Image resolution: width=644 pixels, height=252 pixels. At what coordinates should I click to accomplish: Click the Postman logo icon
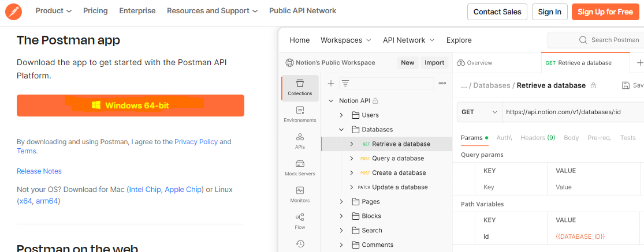pyautogui.click(x=13, y=12)
